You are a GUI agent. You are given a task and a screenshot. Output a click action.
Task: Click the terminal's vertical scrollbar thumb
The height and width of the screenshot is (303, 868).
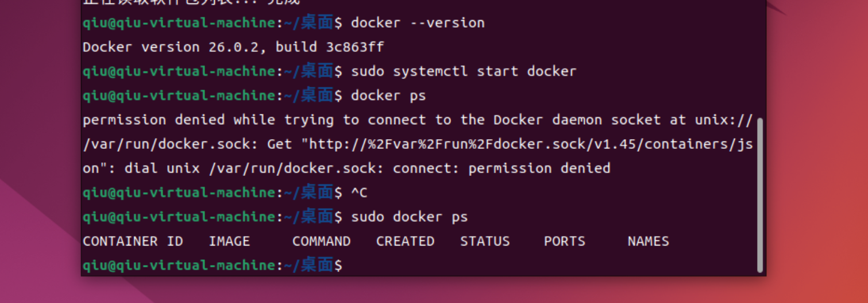[760, 194]
